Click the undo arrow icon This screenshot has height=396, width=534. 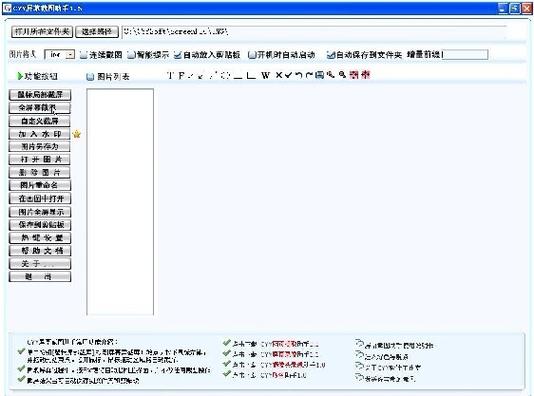point(299,75)
